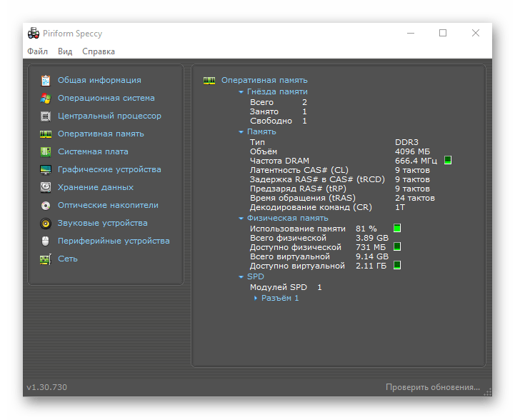Select the Сеть network card icon
515x420 pixels.
coord(46,259)
